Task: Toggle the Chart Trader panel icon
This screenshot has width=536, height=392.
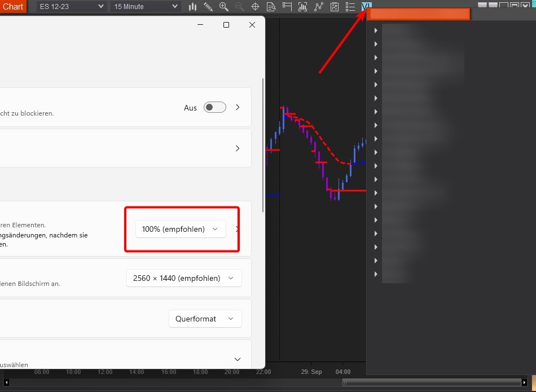Action: point(287,7)
